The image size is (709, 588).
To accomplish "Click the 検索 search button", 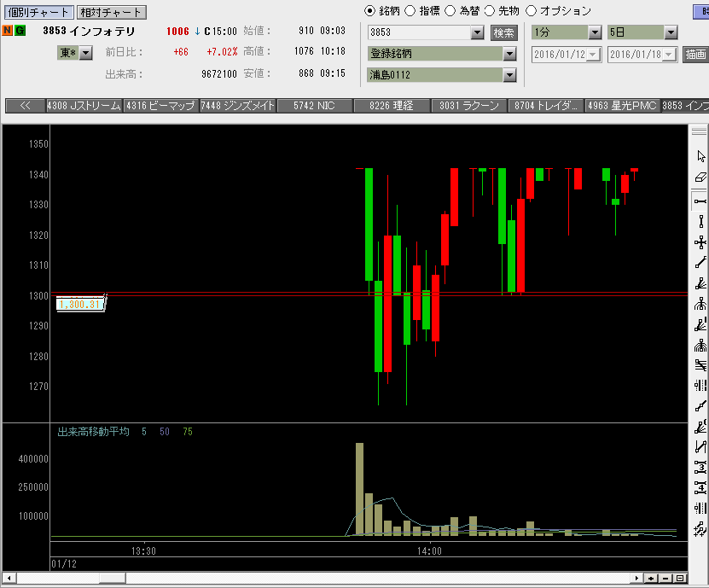I will [503, 32].
